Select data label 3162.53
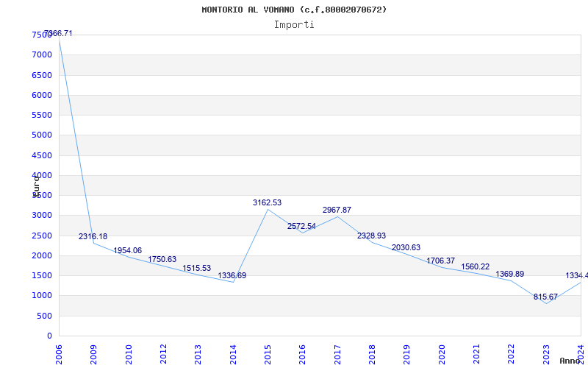Viewport: 588px width, 368px height. coord(267,203)
